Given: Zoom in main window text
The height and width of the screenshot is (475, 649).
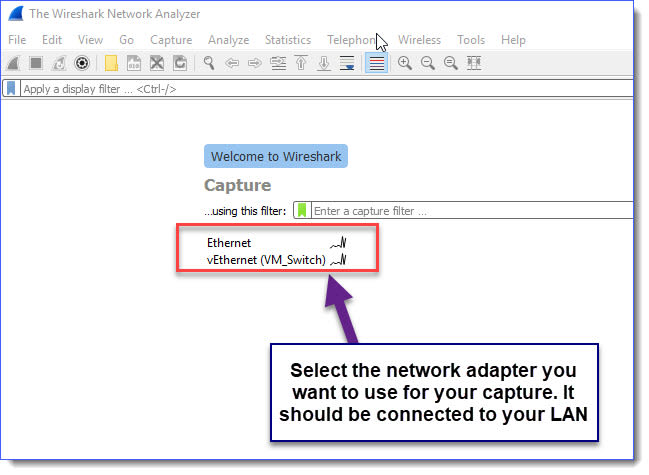Looking at the screenshot, I should (x=404, y=63).
